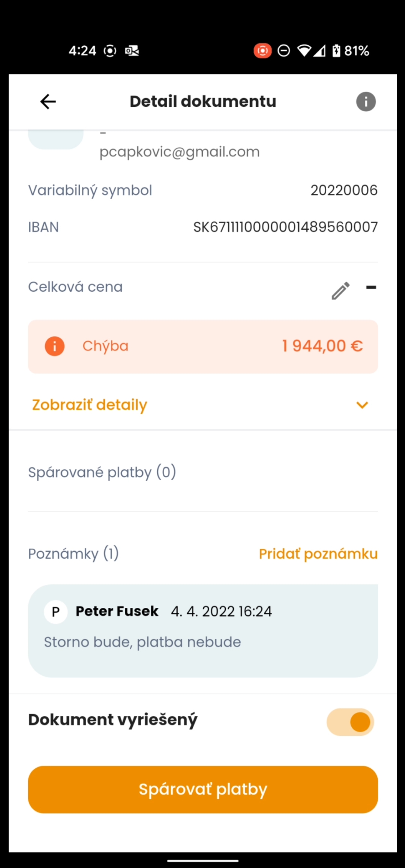Expand details using the orange chevron
The image size is (405, 868).
[x=362, y=405]
